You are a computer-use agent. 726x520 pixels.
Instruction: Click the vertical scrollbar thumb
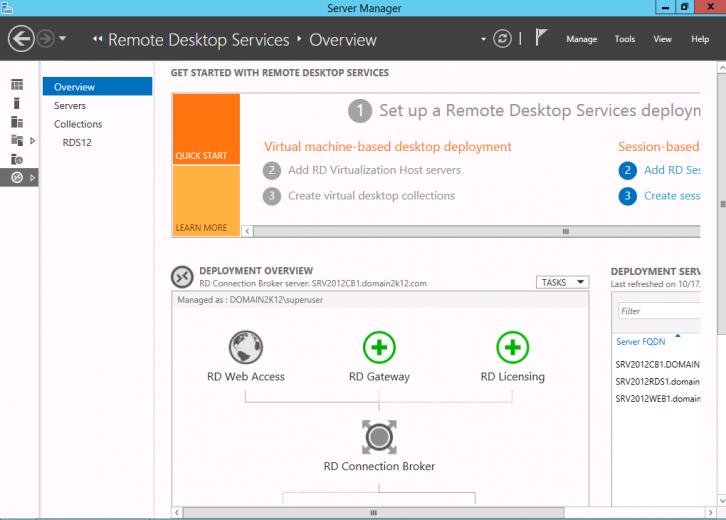[x=722, y=204]
